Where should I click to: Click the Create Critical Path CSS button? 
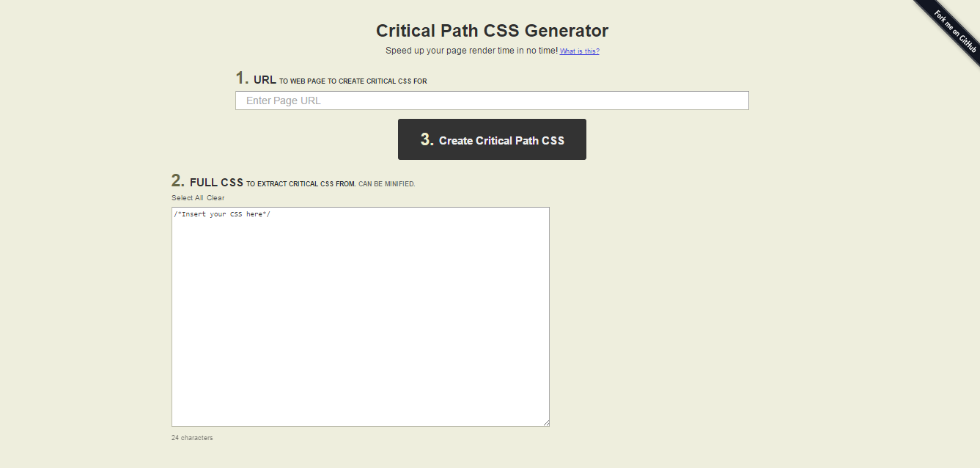coord(492,139)
